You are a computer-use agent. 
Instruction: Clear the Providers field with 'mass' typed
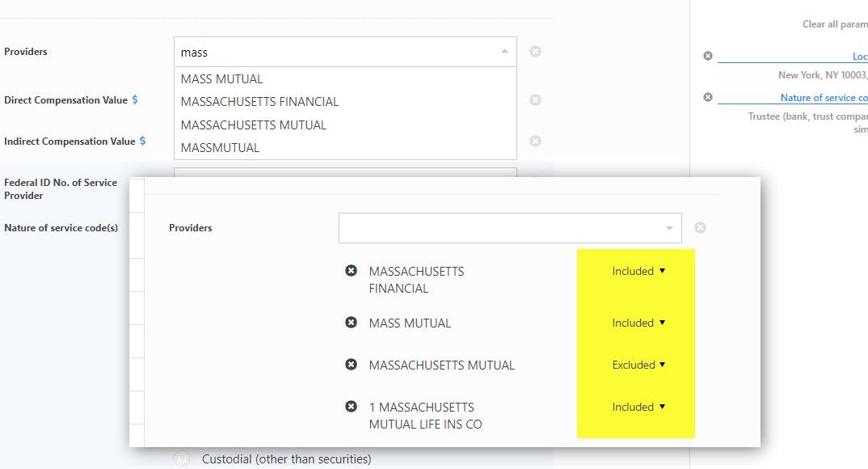point(535,52)
